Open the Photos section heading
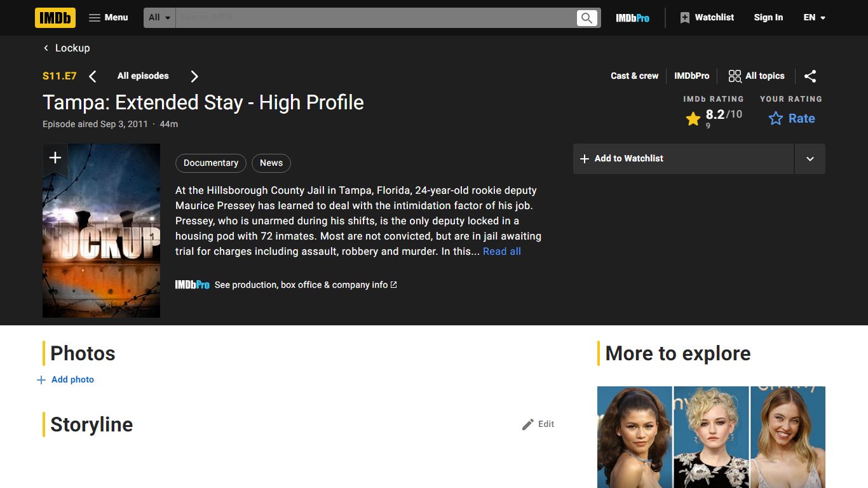Image resolution: width=868 pixels, height=488 pixels. click(83, 353)
